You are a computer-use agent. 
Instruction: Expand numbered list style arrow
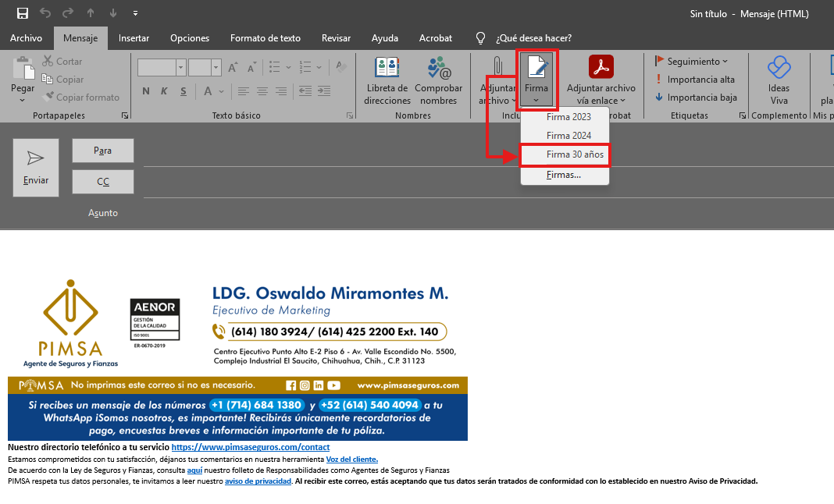click(319, 68)
